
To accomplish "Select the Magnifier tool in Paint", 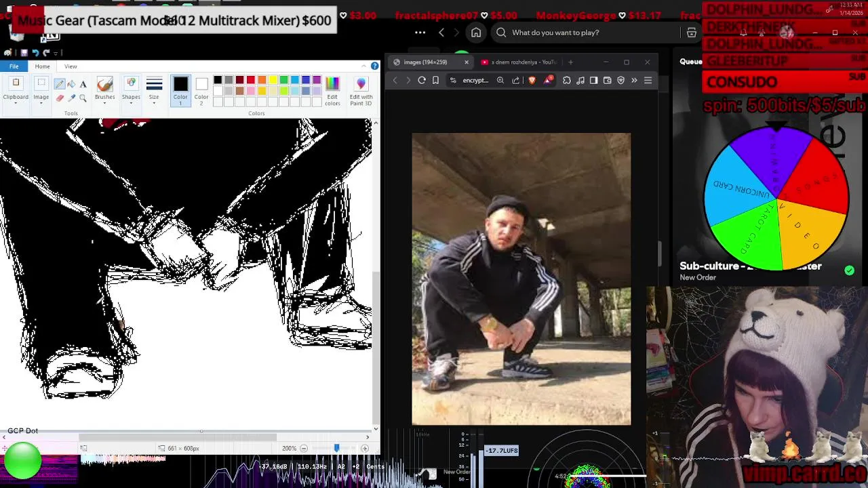I will 83,98.
